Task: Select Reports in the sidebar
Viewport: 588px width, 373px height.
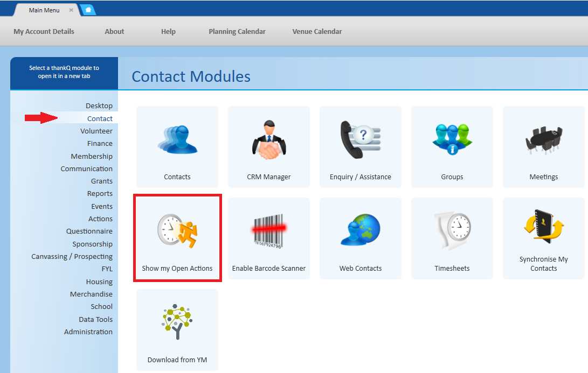Action: [100, 194]
